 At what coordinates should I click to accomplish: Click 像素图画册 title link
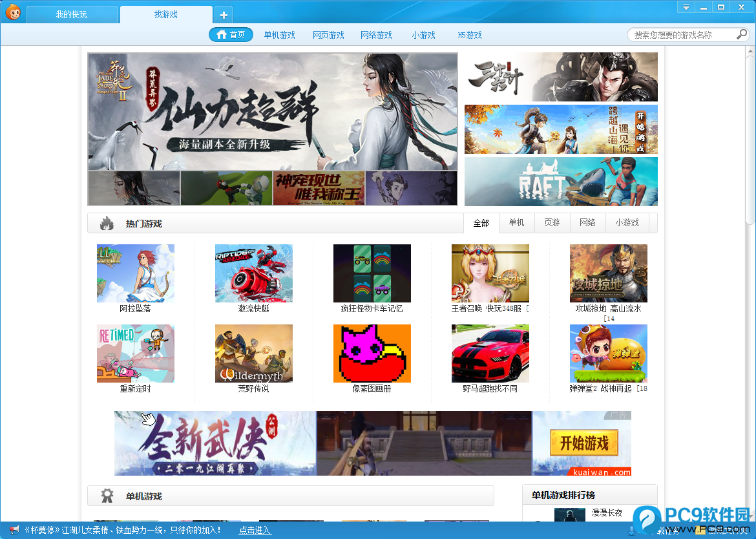[x=372, y=388]
